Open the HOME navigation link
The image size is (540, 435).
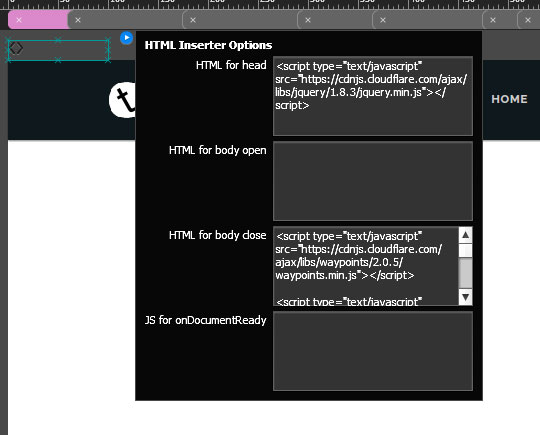pyautogui.click(x=509, y=99)
